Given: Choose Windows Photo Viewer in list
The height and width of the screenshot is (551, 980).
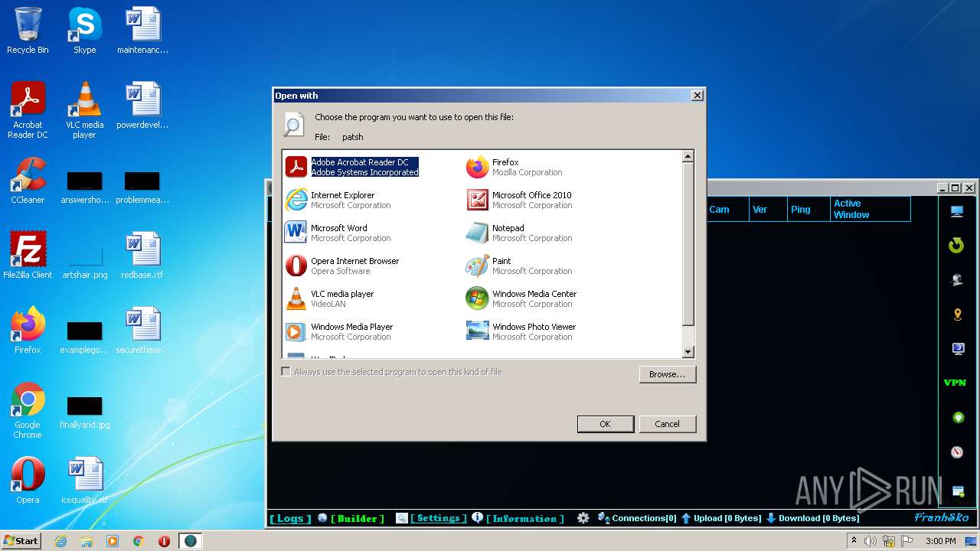Looking at the screenshot, I should click(521, 331).
